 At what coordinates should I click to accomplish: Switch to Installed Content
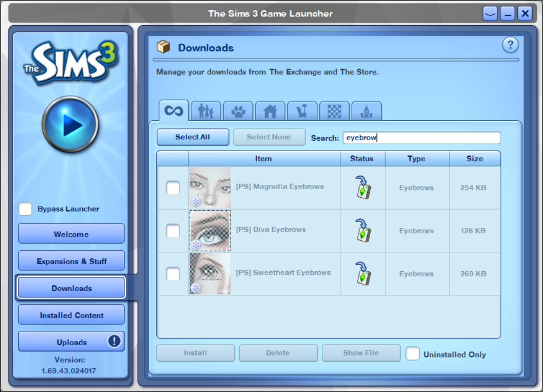(x=71, y=314)
